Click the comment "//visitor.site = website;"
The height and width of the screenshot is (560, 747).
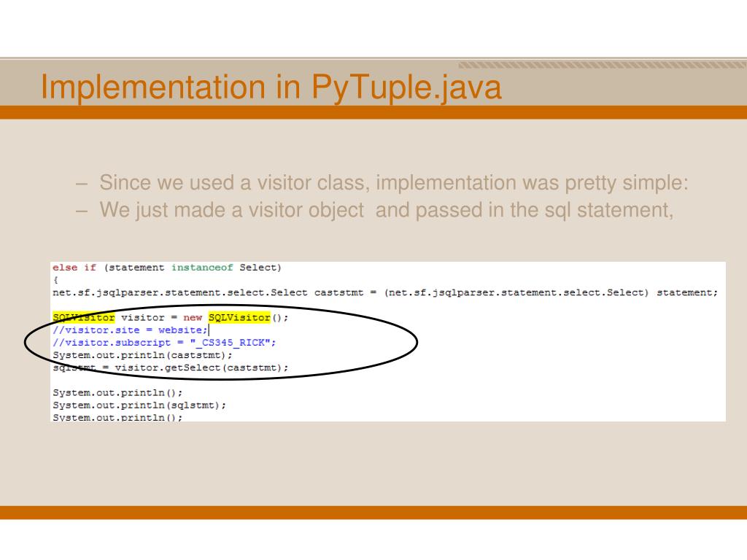tap(130, 330)
